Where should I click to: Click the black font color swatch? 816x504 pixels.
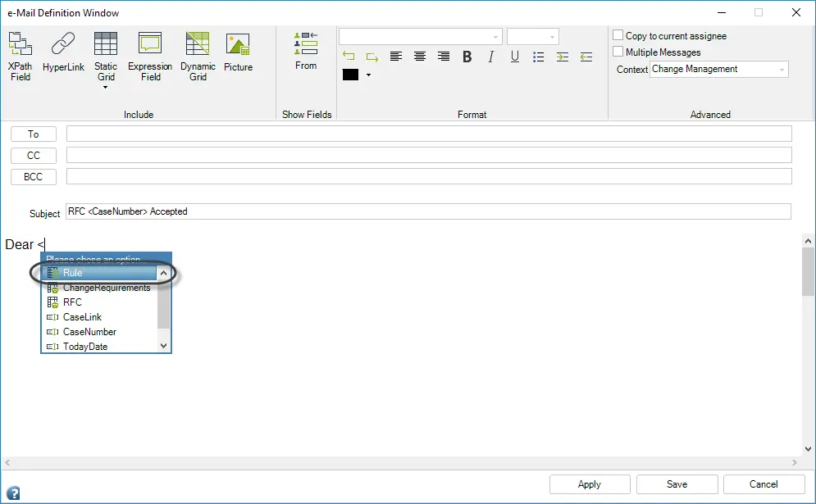350,75
